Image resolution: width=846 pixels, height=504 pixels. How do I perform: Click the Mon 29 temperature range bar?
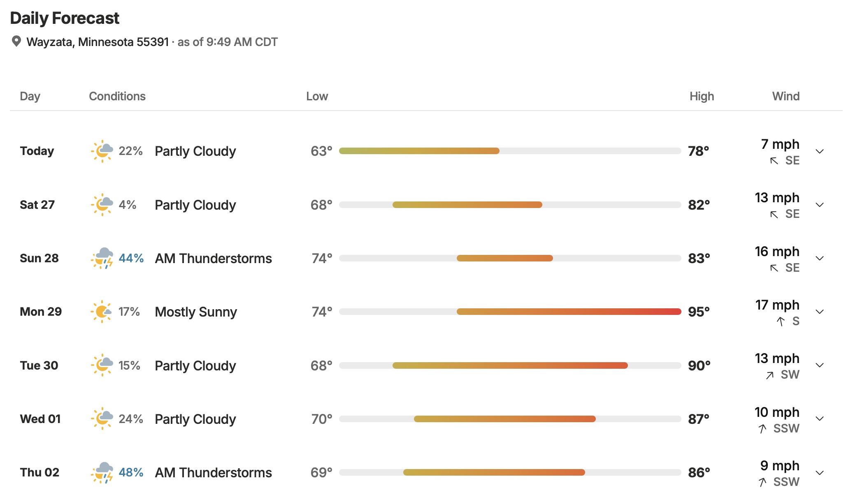click(x=510, y=312)
